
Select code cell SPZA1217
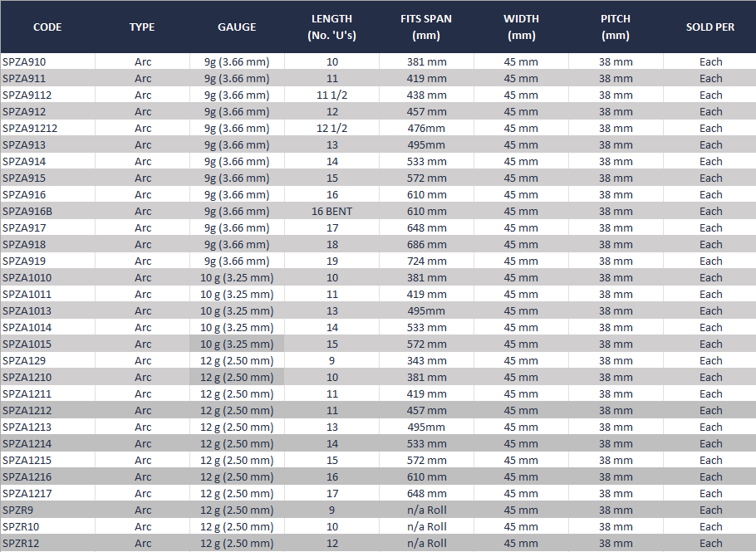point(47,494)
